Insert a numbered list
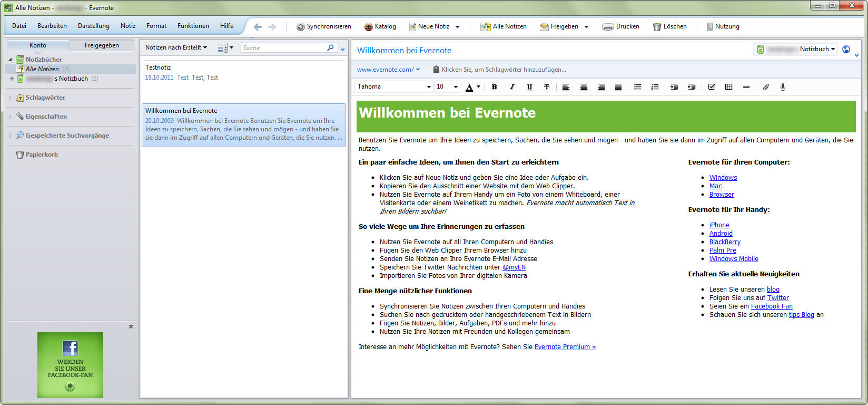 click(655, 87)
